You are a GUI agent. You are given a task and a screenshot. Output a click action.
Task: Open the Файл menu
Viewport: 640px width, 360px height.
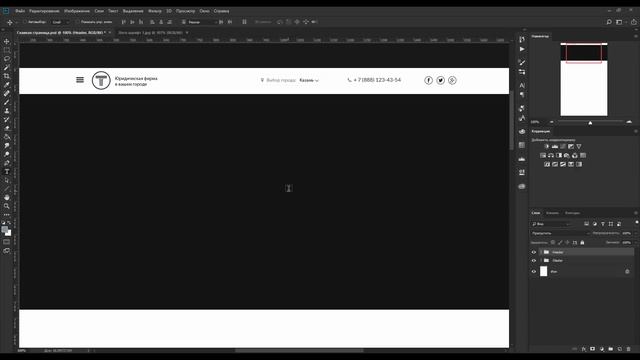[20, 11]
